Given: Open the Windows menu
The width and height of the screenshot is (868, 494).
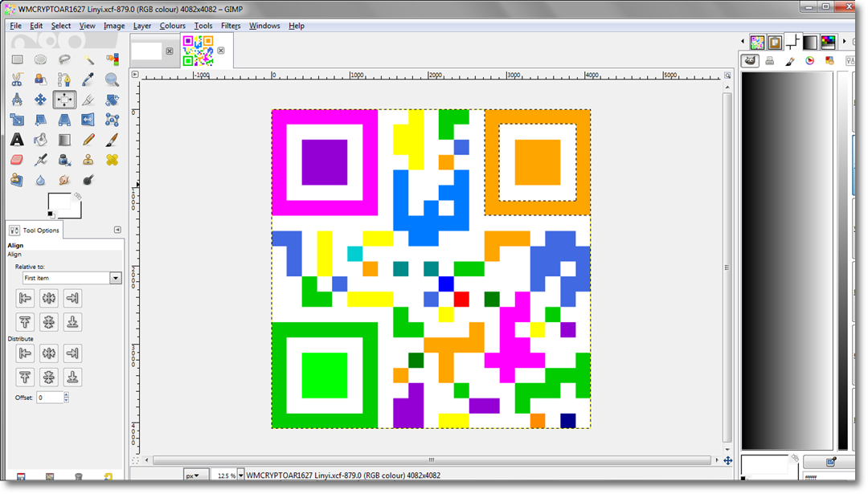Looking at the screenshot, I should point(264,26).
